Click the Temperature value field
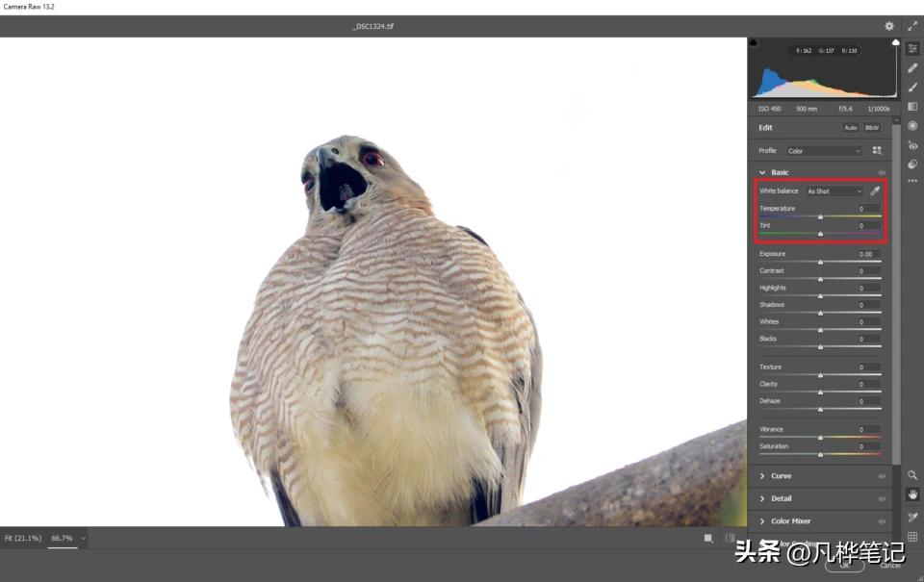Viewport: 924px width, 582px height. (x=868, y=209)
